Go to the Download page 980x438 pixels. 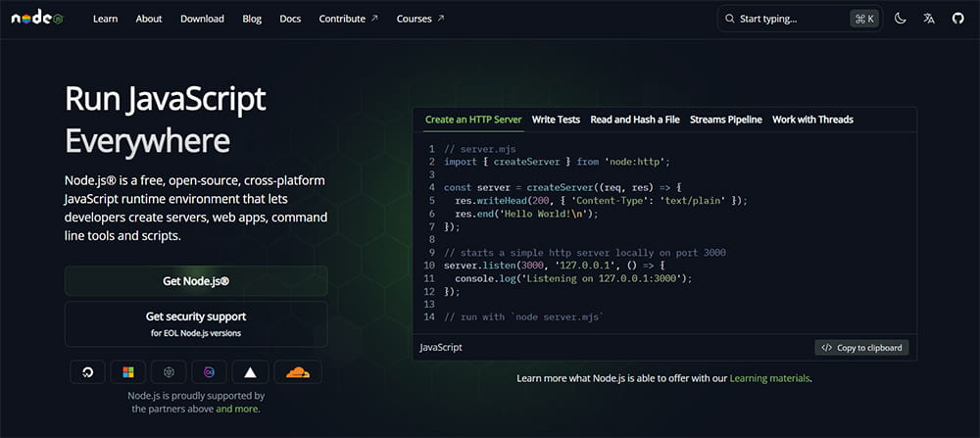click(x=202, y=19)
